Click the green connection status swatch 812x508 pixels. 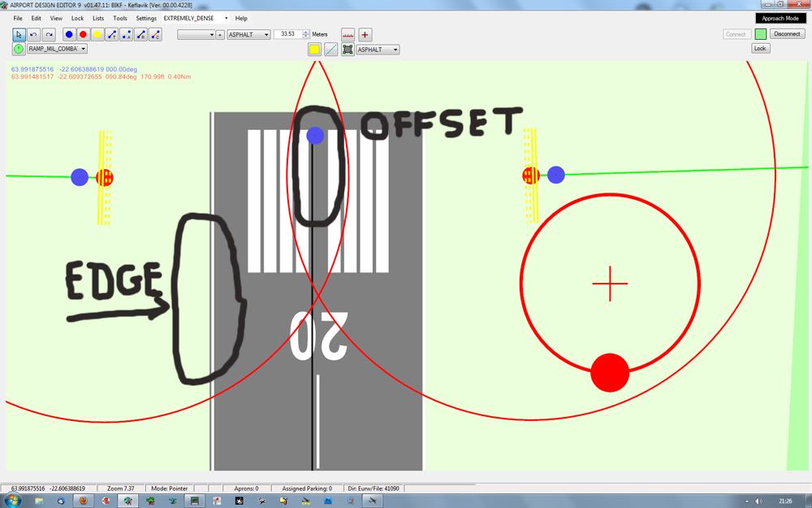click(760, 34)
